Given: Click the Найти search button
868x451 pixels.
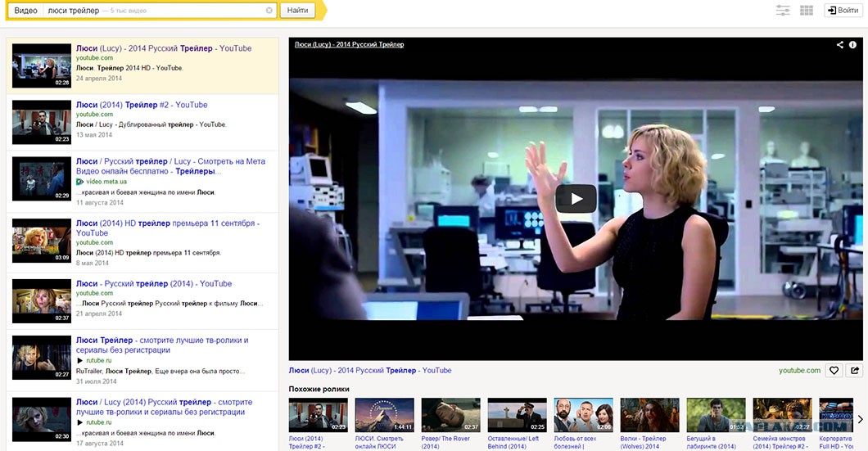Looking at the screenshot, I should tap(297, 11).
